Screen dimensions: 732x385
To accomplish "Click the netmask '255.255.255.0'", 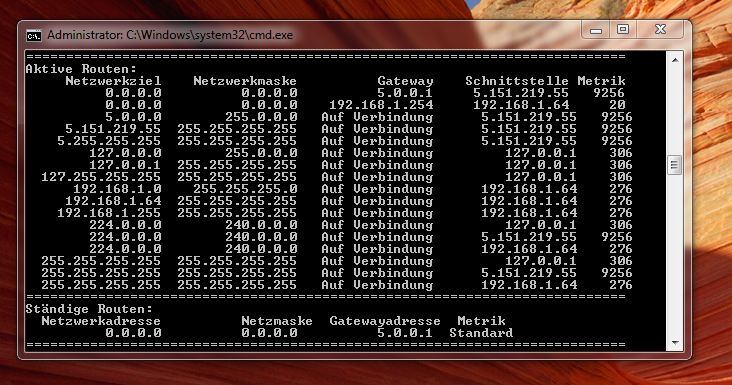I will point(245,189).
